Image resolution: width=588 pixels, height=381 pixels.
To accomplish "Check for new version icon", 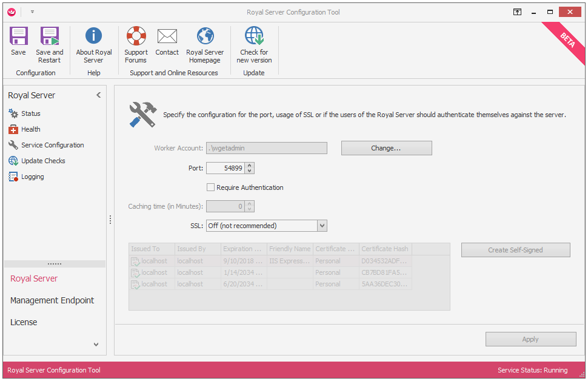I will click(254, 37).
